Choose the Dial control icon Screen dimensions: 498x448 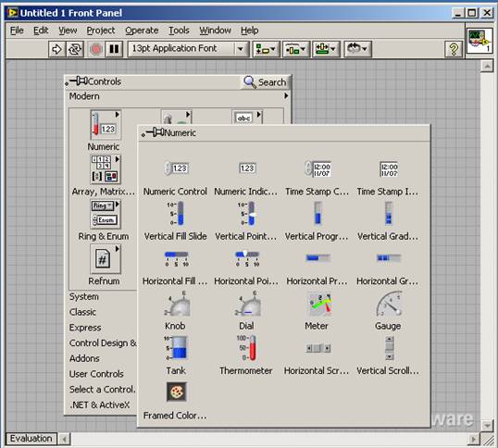(x=248, y=305)
